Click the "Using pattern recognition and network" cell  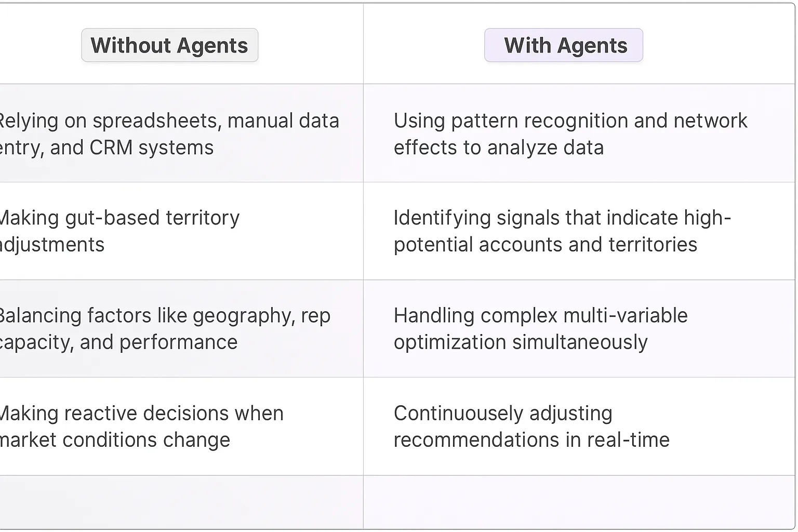coord(570,134)
